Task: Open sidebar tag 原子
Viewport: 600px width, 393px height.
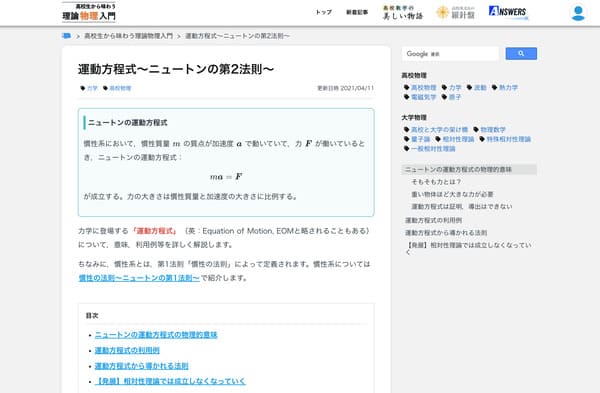Action: 455,97
